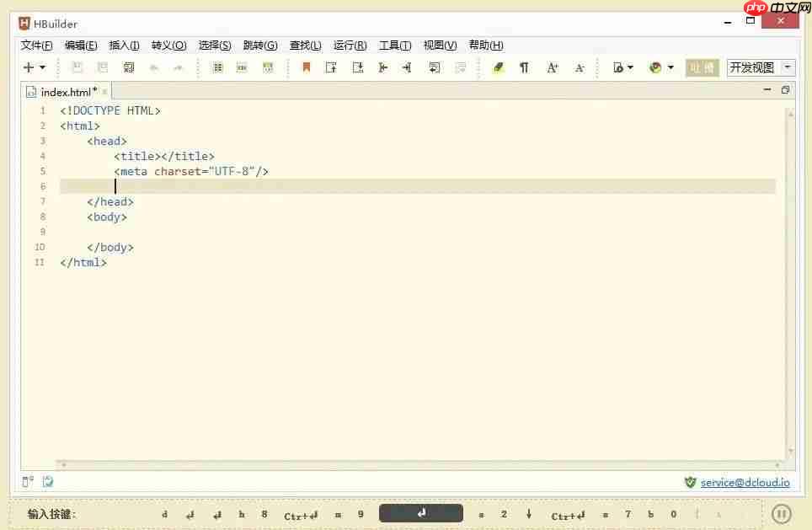Toggle the highlighter marker icon
Image resolution: width=812 pixels, height=530 pixels.
(x=498, y=67)
